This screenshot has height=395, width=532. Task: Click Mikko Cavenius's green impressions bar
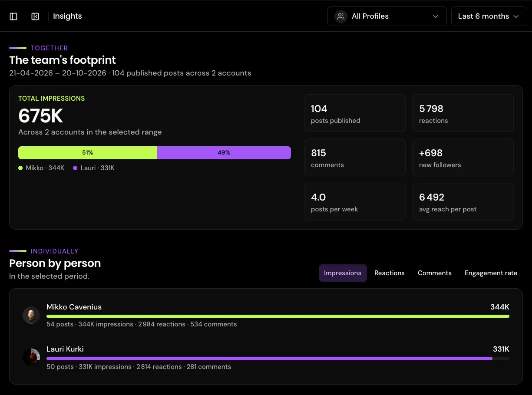(278, 316)
